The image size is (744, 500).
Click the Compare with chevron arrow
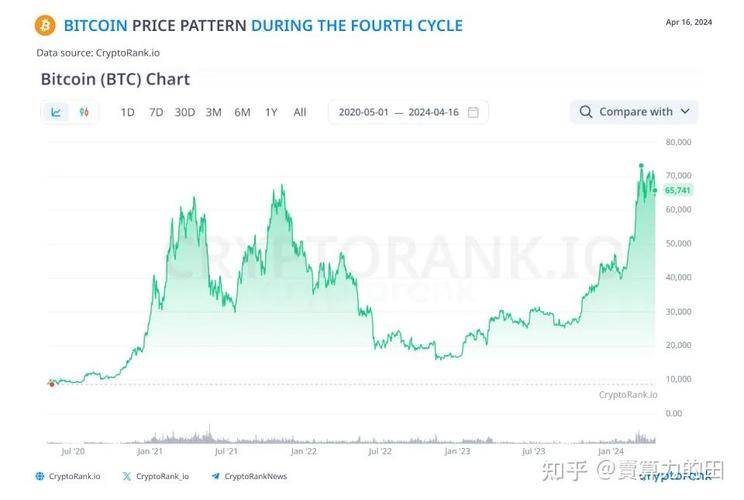[x=685, y=112]
